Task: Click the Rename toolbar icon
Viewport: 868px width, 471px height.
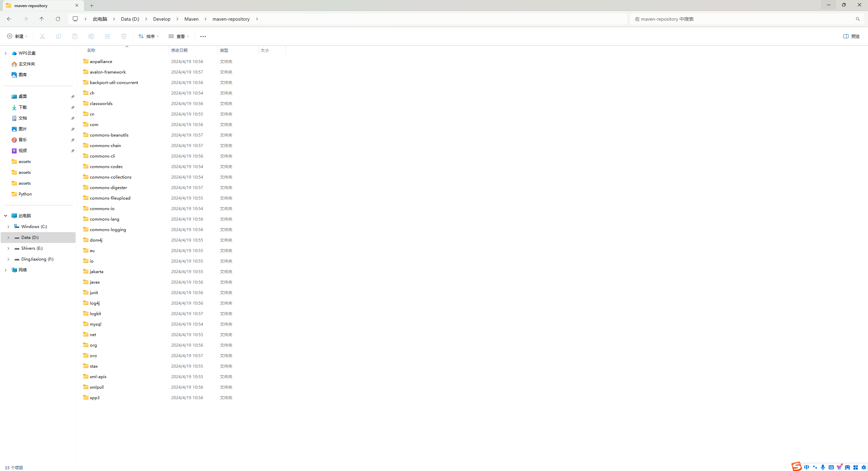Action: point(91,36)
